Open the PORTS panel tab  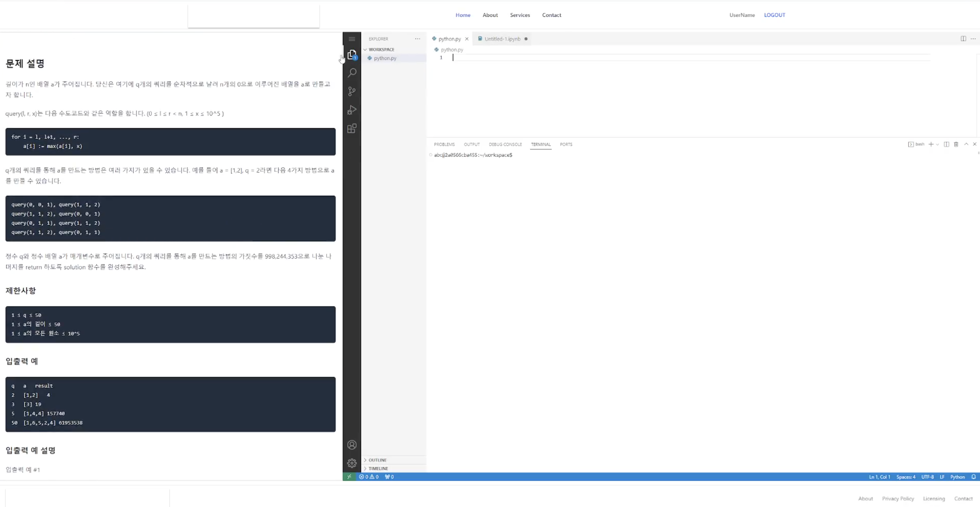[566, 144]
